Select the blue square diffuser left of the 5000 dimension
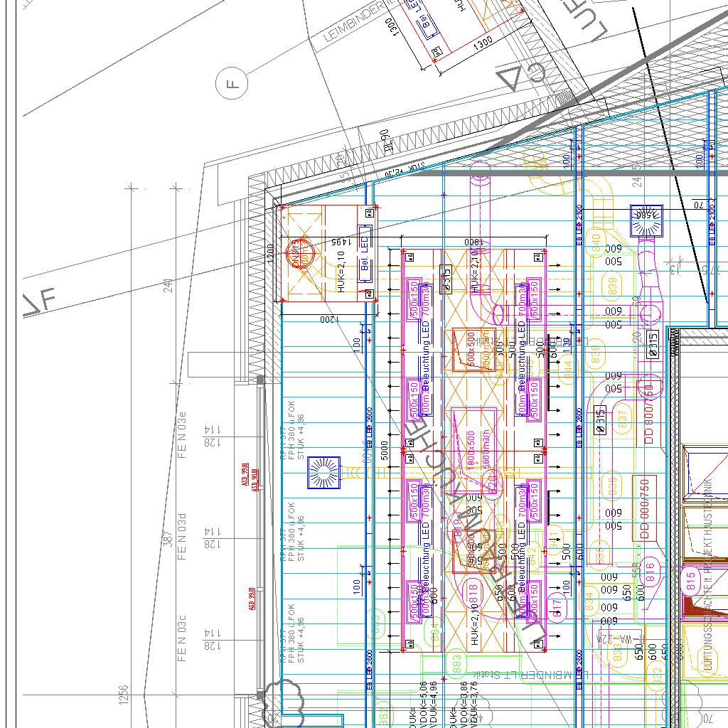Image resolution: width=728 pixels, height=728 pixels. 323,473
